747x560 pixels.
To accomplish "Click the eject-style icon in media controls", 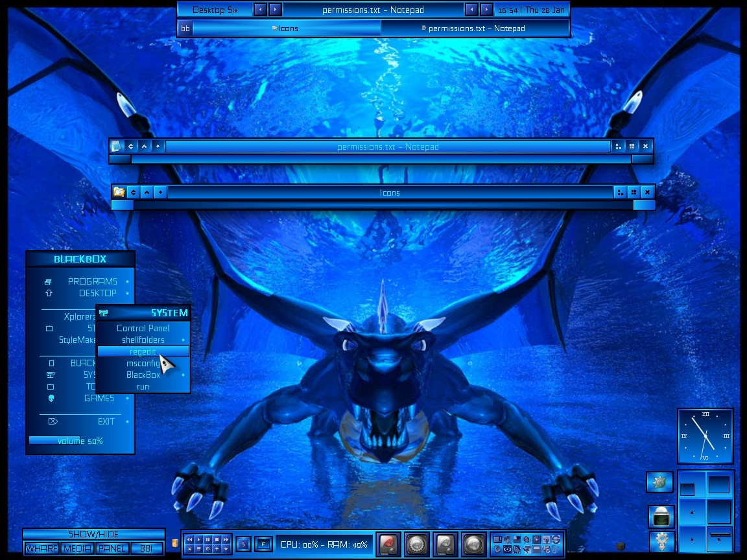I will pyautogui.click(x=189, y=548).
